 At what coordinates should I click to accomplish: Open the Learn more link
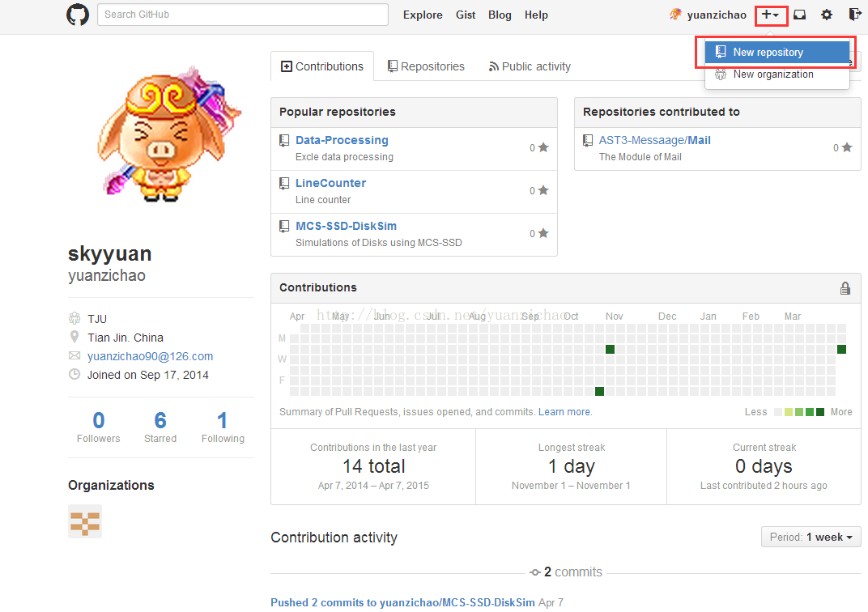(x=564, y=412)
